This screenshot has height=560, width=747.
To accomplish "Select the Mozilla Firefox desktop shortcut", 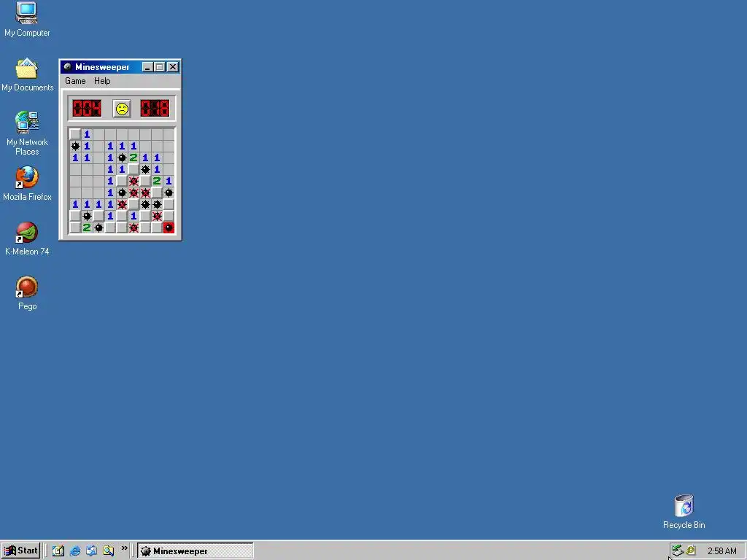I will coord(27,184).
